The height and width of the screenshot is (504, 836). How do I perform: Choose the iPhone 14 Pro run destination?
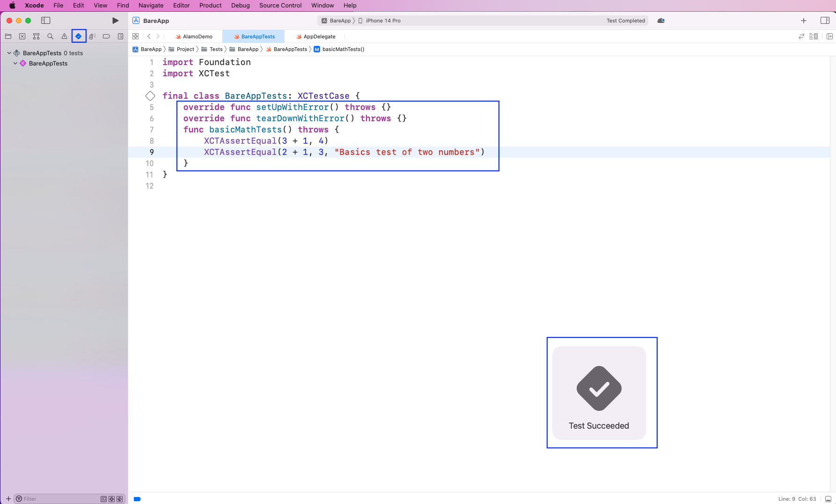[380, 21]
